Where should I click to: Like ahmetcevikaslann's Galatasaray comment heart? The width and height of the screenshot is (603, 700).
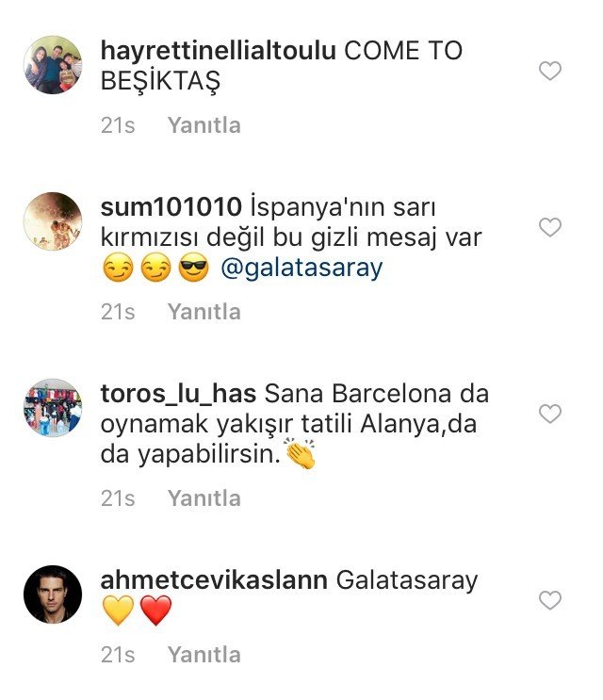pos(550,600)
